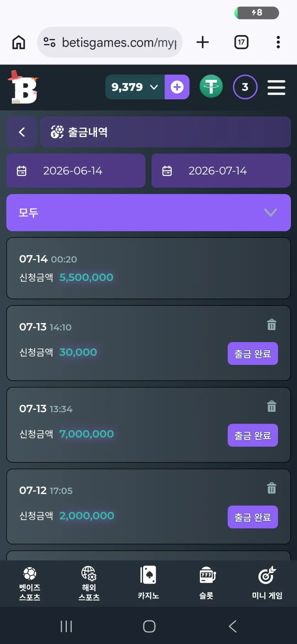Click 출금 완료 button for 7,000,000
The image size is (297, 644).
[253, 435]
